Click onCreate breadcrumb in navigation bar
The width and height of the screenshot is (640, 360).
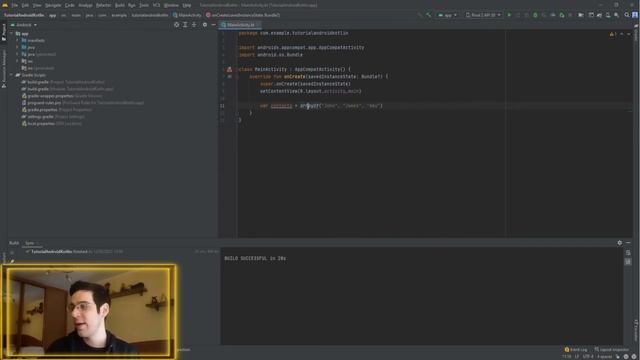[x=243, y=15]
